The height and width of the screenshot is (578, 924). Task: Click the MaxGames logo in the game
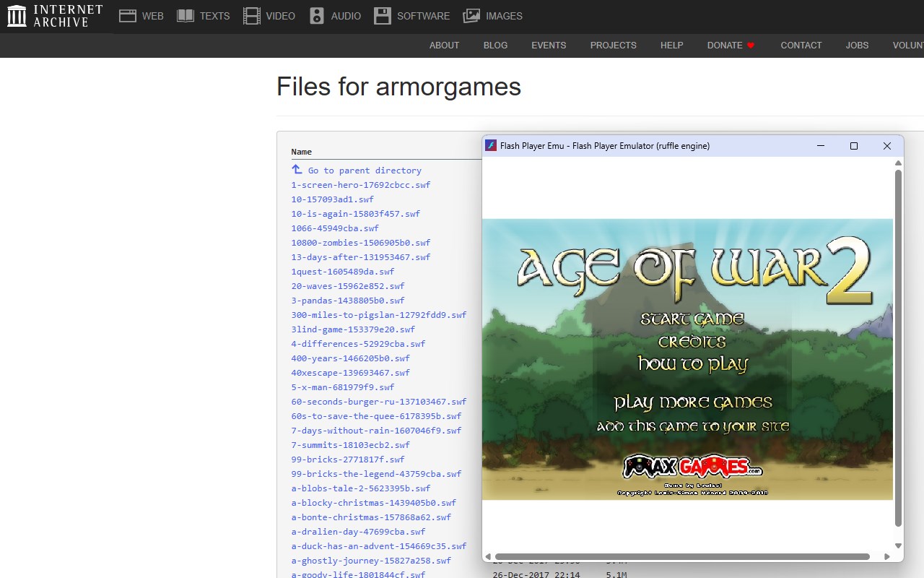point(693,467)
